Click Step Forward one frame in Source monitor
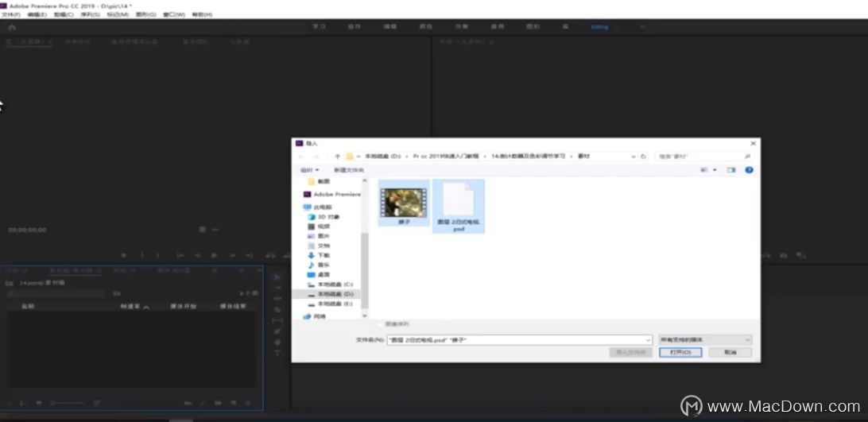 (x=232, y=255)
